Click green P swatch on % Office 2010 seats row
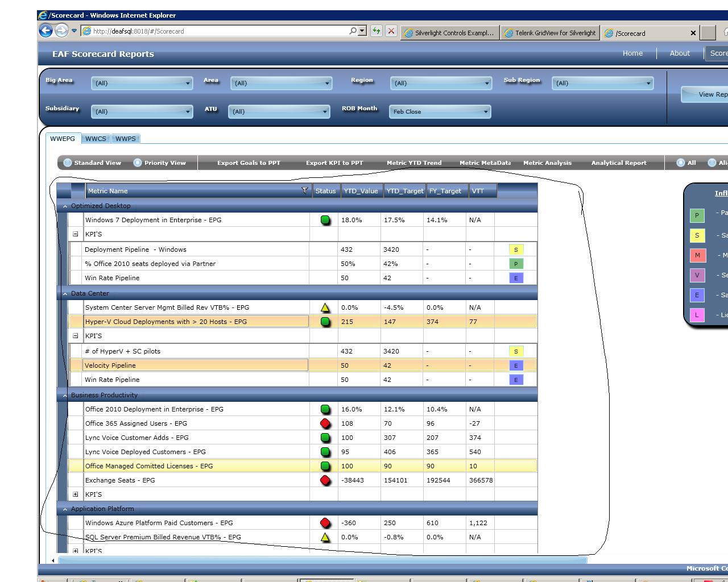728x582 pixels. 516,264
